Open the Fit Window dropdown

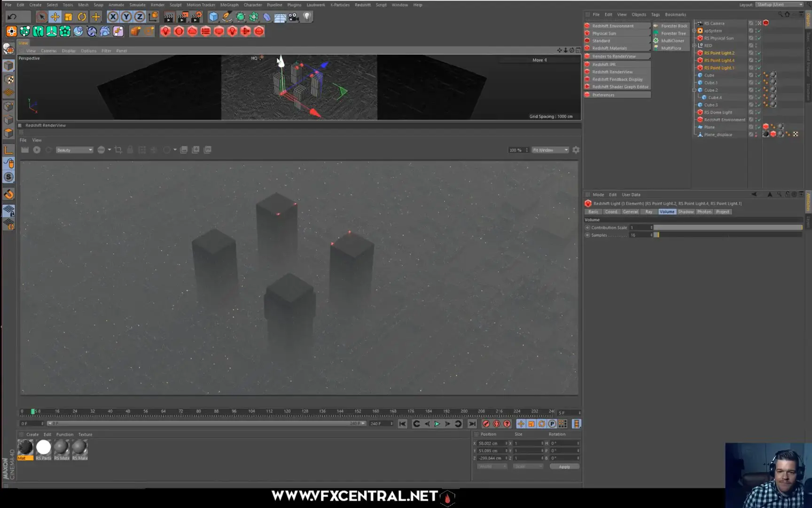coord(550,150)
